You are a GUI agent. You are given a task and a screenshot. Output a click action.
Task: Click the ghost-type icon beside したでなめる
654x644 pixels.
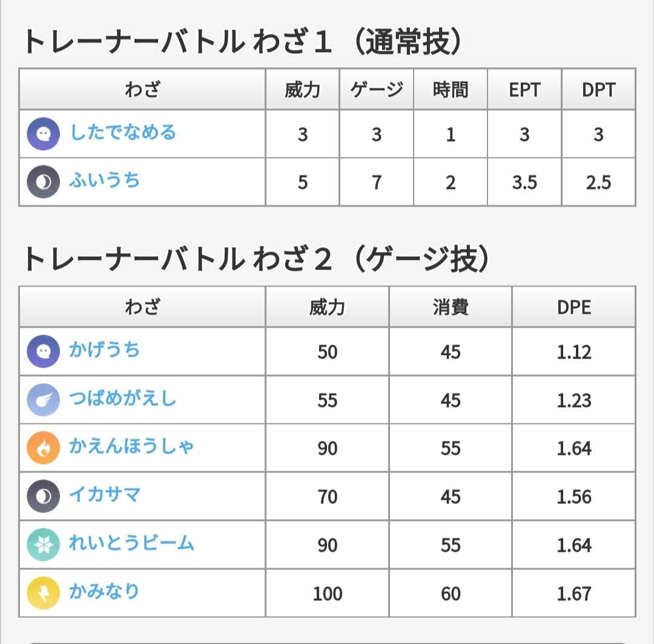[44, 133]
